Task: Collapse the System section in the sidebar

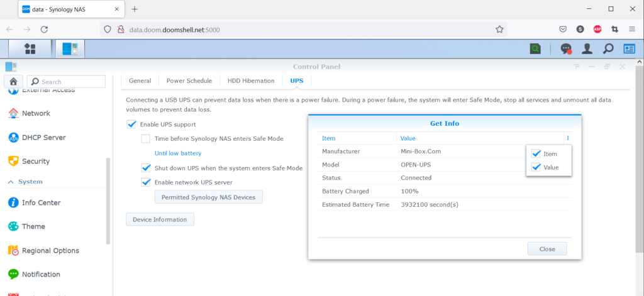Action: (x=11, y=182)
